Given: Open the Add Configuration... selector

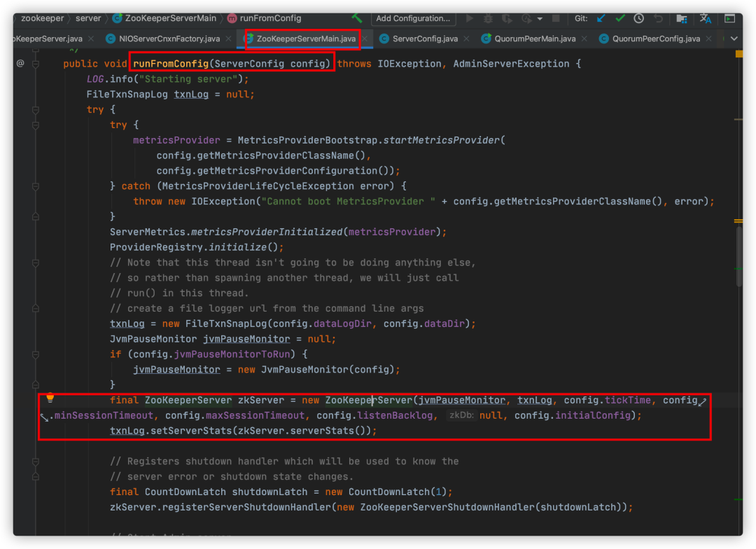Looking at the screenshot, I should [x=413, y=18].
